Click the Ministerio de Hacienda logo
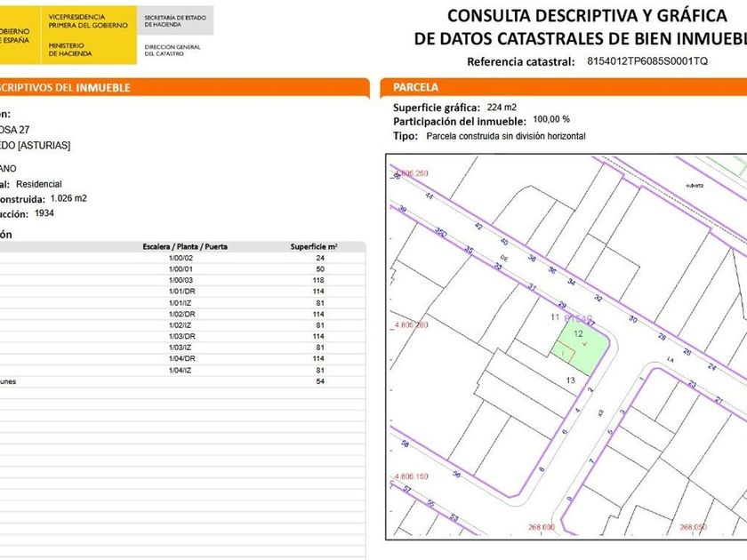 point(69,50)
